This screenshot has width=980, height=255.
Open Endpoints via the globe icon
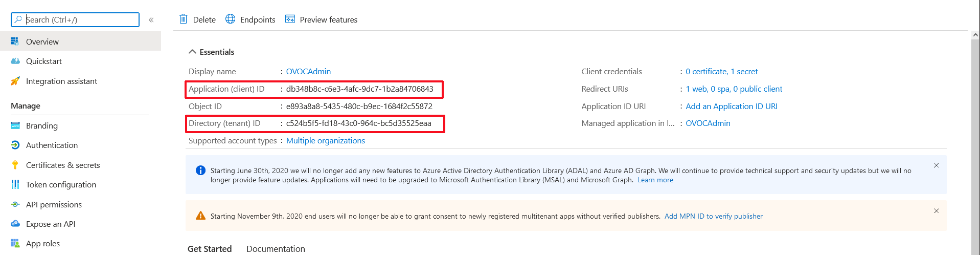(x=231, y=19)
